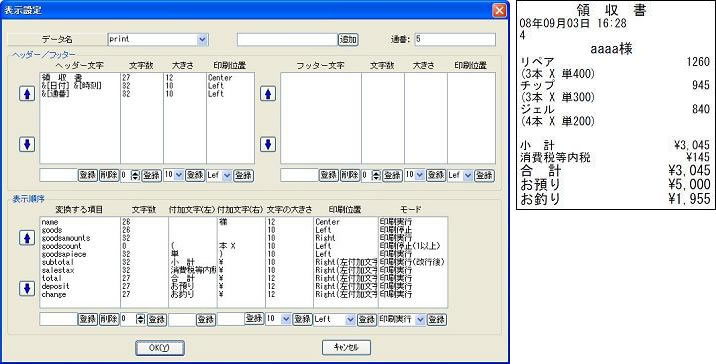Open 文字の大きさ dropdown in 表示順序 section
Viewport: 716px width, 364px height.
pyautogui.click(x=286, y=319)
